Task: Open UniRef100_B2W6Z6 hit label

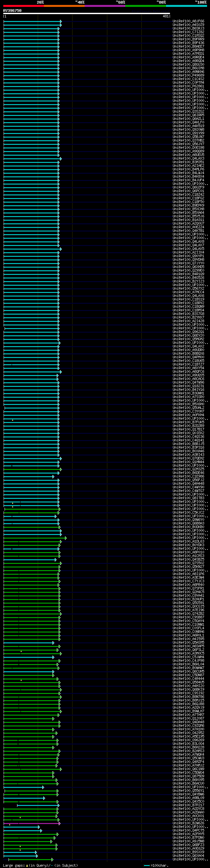Action: 188,823
